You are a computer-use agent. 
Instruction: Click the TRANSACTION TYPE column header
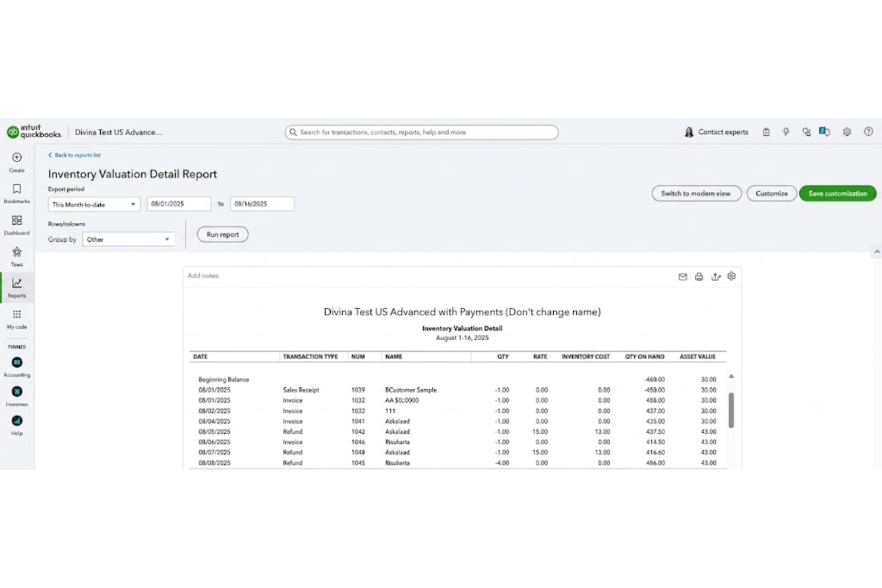[310, 357]
